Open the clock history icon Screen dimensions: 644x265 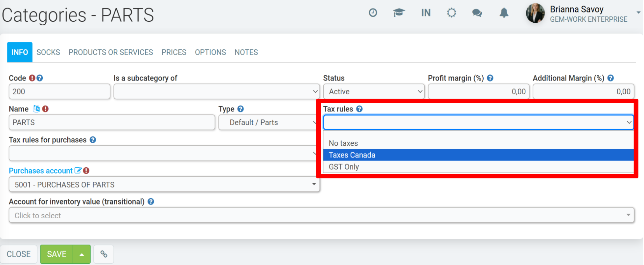click(x=373, y=13)
